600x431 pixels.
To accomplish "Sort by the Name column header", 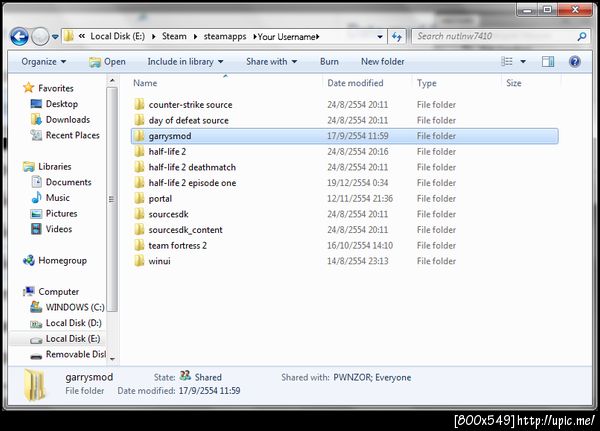I will pyautogui.click(x=145, y=83).
